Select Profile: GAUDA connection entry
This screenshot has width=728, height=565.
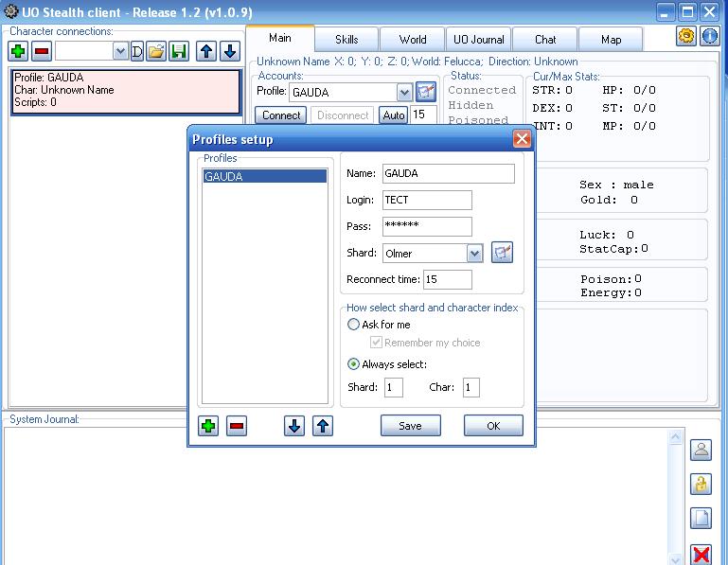125,92
